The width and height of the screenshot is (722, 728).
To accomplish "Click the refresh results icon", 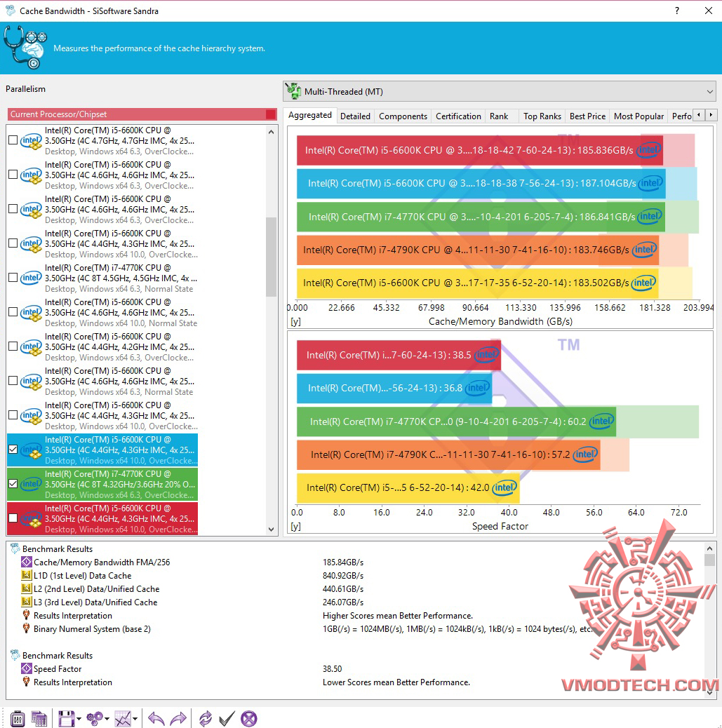I will tap(205, 719).
